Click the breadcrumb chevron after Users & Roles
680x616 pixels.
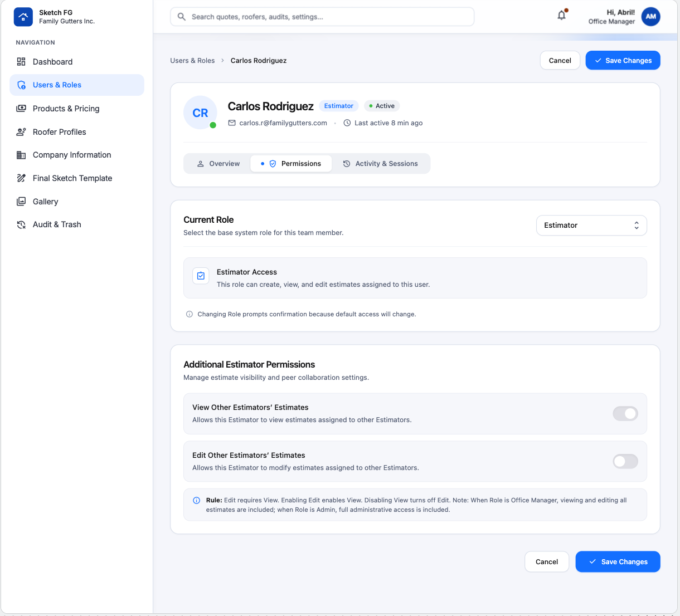pos(222,61)
